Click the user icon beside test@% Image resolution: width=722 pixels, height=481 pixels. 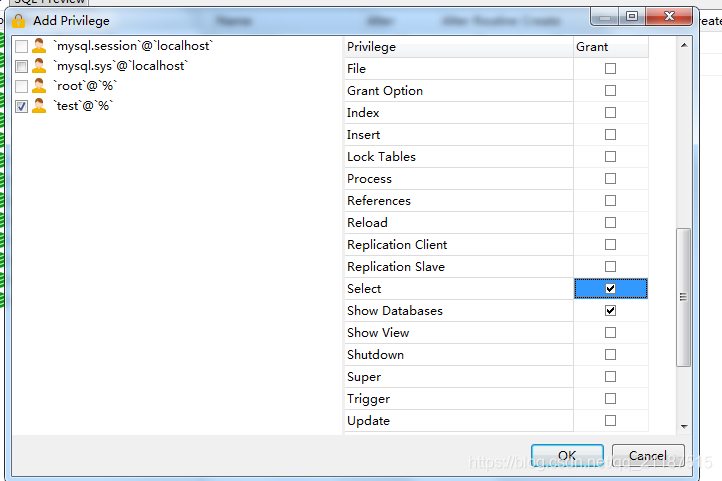coord(39,106)
